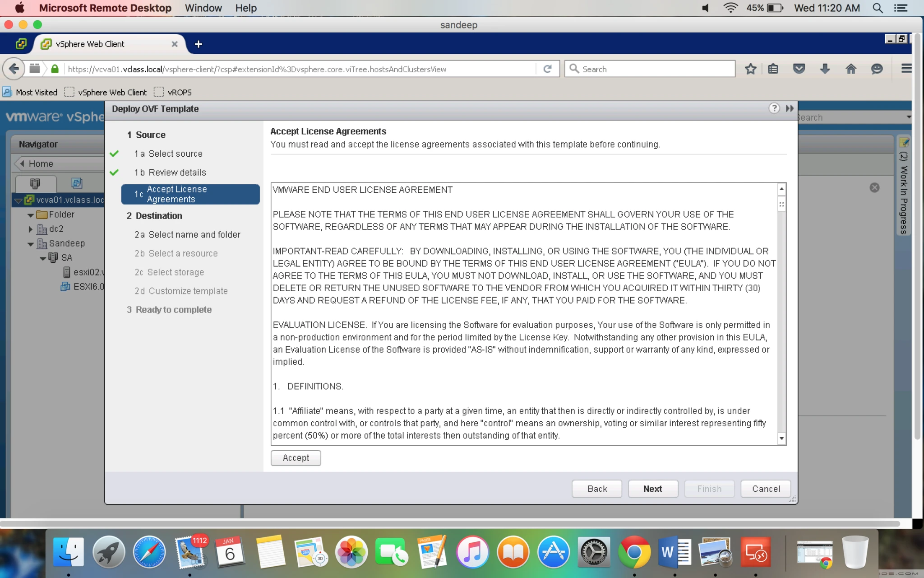Go to Next step in wizard
Screen dimensions: 924x578
(x=652, y=489)
